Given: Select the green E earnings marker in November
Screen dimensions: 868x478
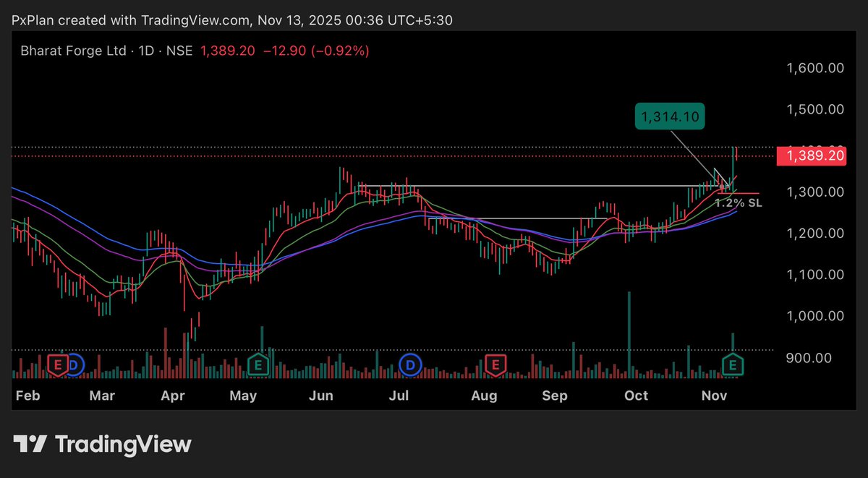Looking at the screenshot, I should (x=734, y=364).
